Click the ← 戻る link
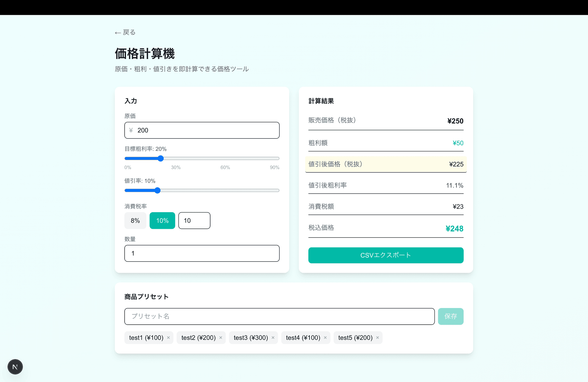This screenshot has height=382, width=588. (x=125, y=32)
